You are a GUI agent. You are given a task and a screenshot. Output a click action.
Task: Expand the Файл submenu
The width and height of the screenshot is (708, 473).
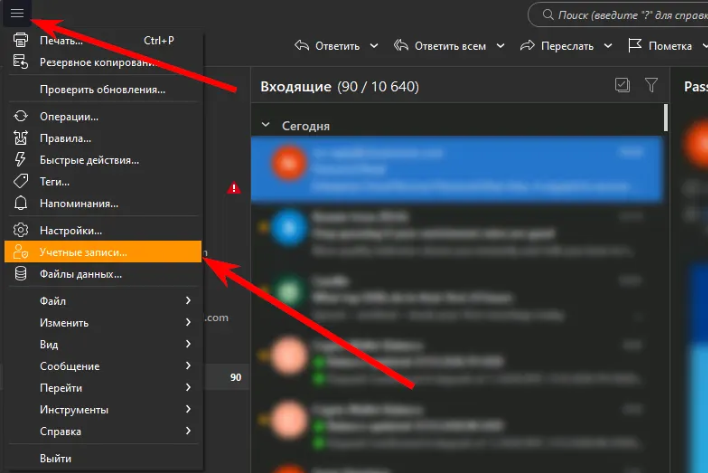tap(102, 301)
